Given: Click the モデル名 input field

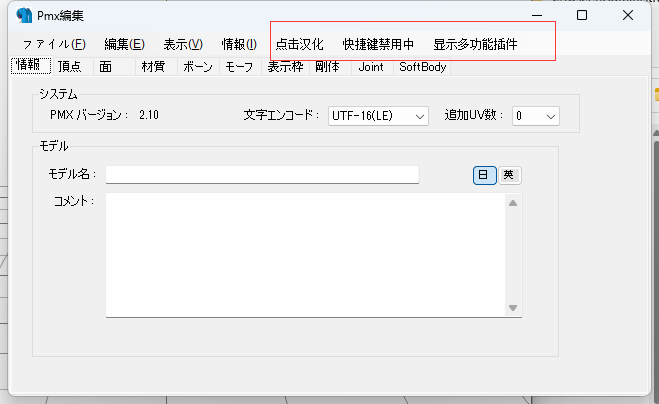Looking at the screenshot, I should click(262, 174).
